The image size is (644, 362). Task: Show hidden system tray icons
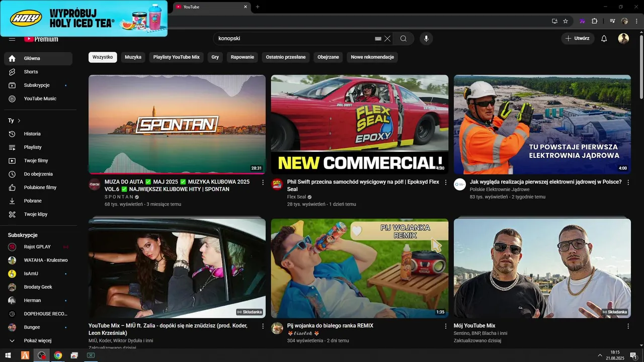600,355
